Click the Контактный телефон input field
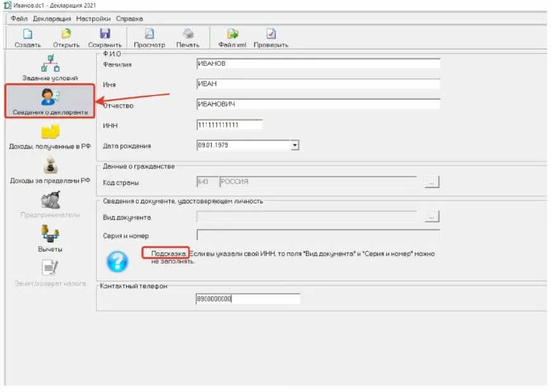This screenshot has width=551, height=392. click(248, 299)
